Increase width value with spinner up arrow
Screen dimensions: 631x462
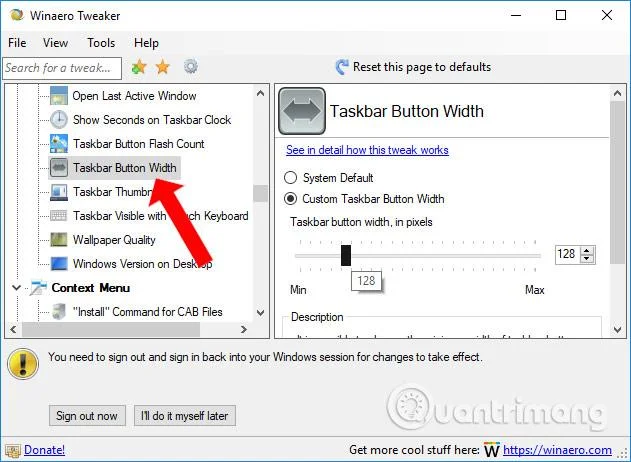587,250
